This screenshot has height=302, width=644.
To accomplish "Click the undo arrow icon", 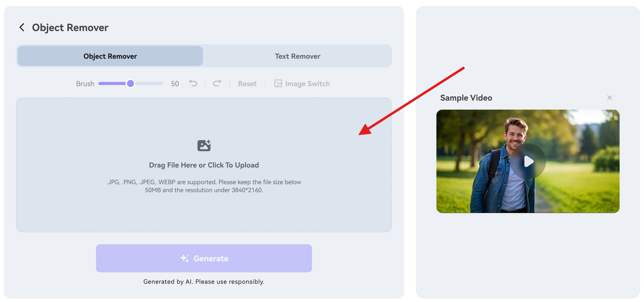I will click(193, 83).
